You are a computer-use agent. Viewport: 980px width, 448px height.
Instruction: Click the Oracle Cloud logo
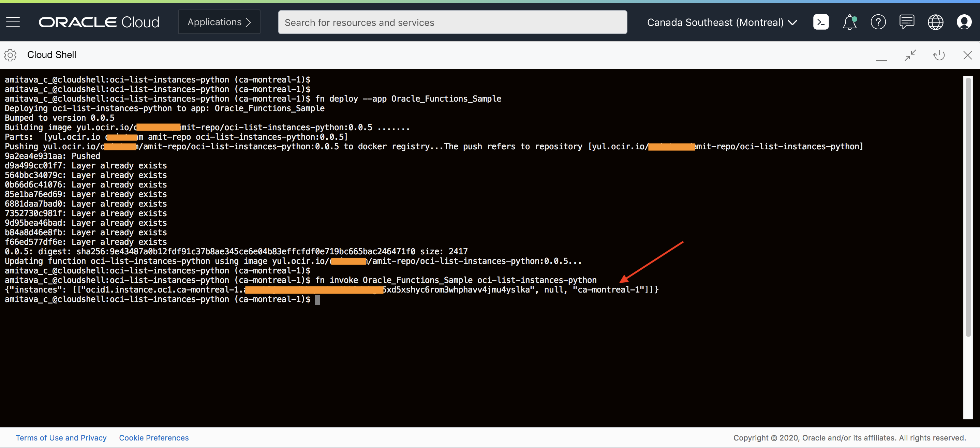(99, 22)
